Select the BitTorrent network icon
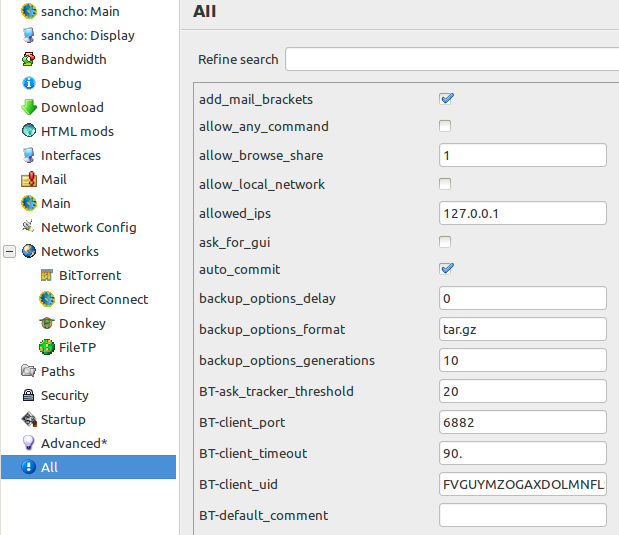Screen dimensions: 619x535 click(x=47, y=275)
